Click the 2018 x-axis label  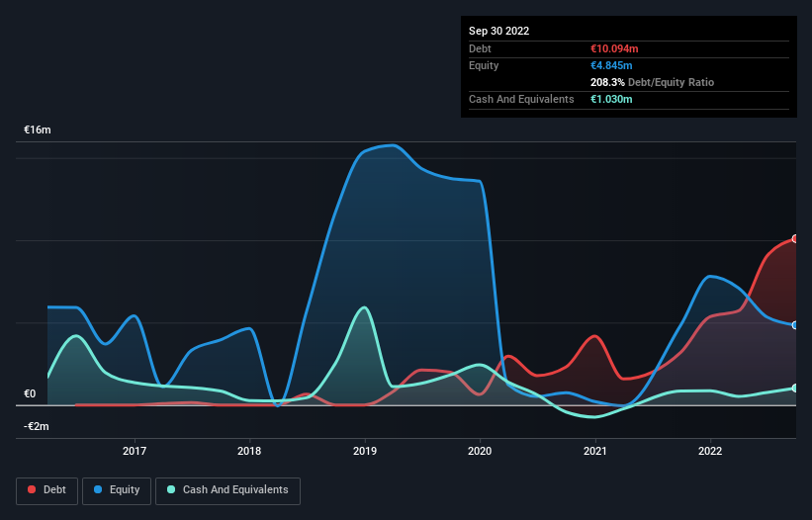(249, 451)
